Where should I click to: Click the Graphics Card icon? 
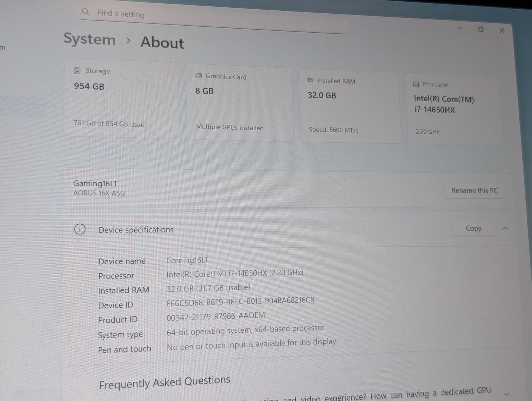pyautogui.click(x=198, y=76)
